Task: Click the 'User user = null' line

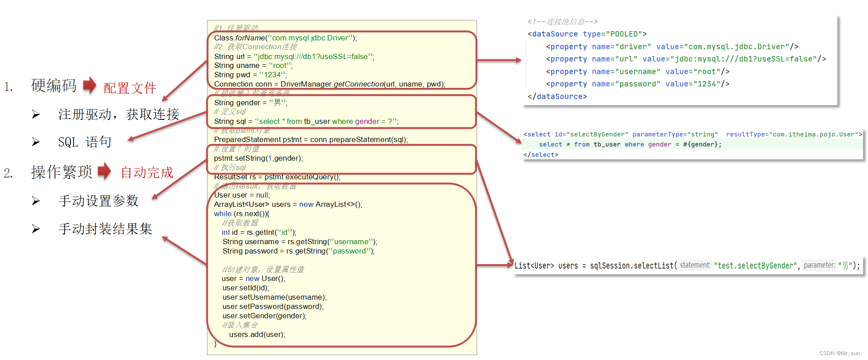Action: click(x=242, y=195)
